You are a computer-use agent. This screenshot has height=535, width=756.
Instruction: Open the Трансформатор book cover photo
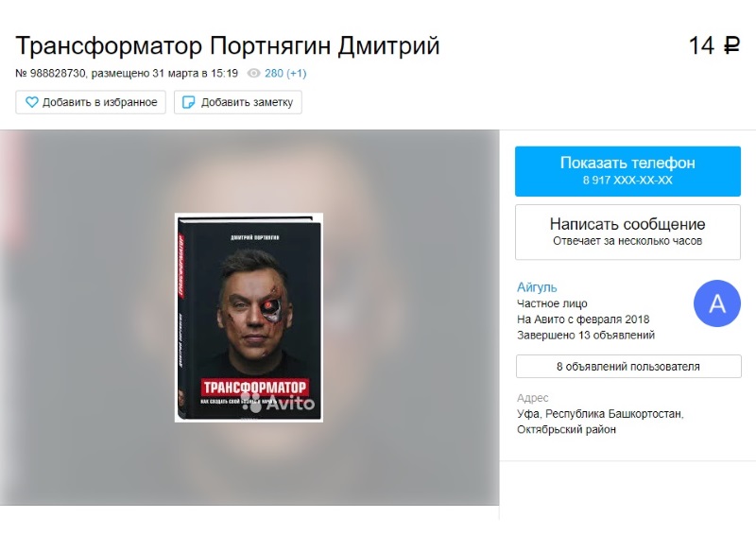click(x=249, y=318)
